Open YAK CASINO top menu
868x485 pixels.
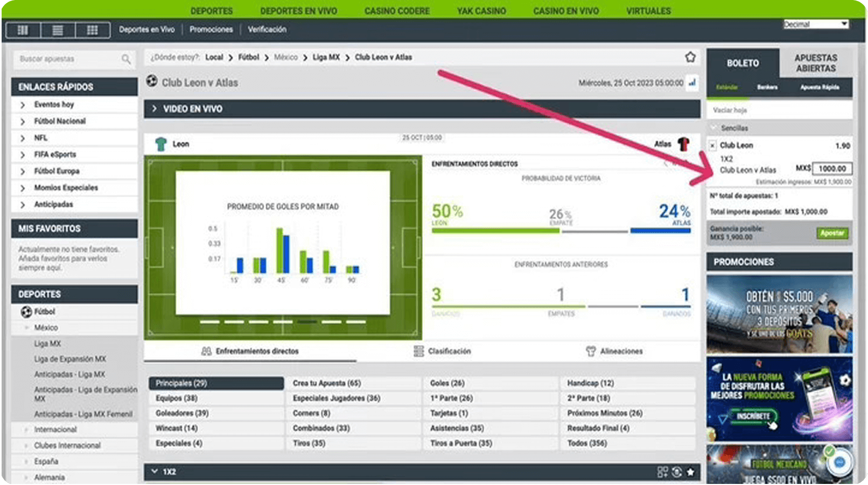point(481,11)
